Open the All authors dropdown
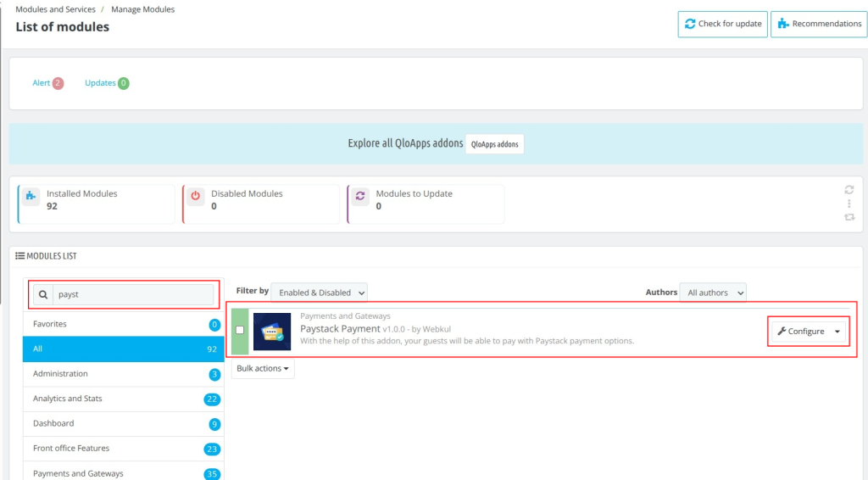This screenshot has height=480, width=868. [713, 293]
